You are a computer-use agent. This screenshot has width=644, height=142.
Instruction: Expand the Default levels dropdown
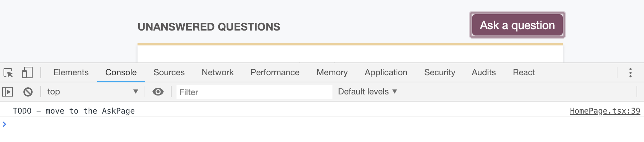tap(367, 92)
